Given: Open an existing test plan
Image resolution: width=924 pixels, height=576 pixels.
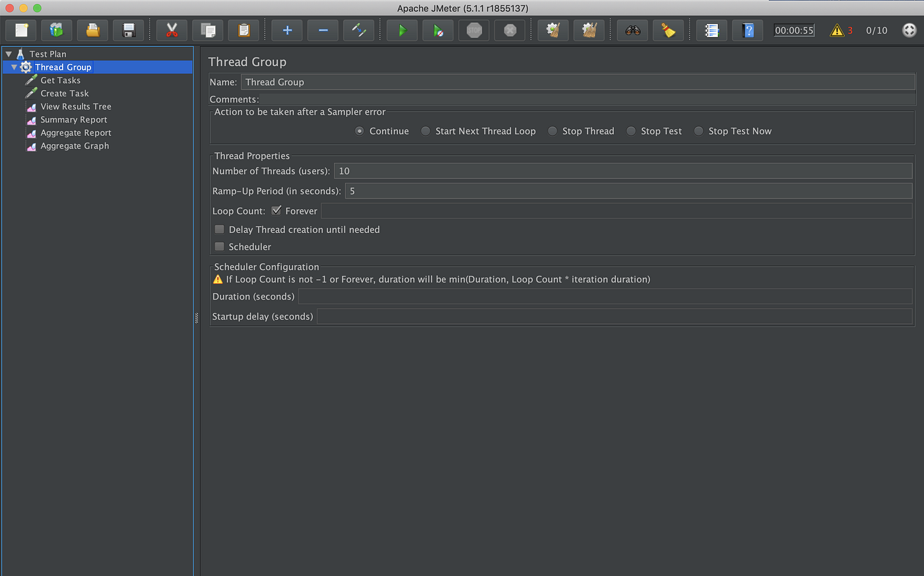Looking at the screenshot, I should 92,30.
